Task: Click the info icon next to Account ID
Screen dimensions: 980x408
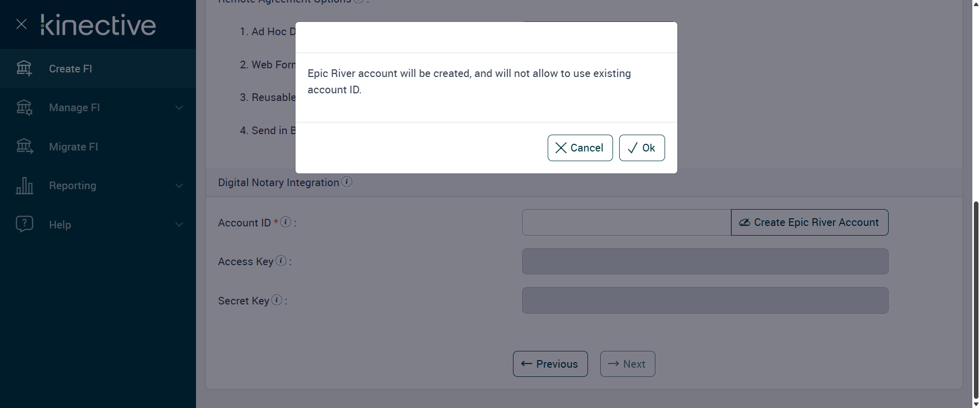Action: pyautogui.click(x=286, y=222)
